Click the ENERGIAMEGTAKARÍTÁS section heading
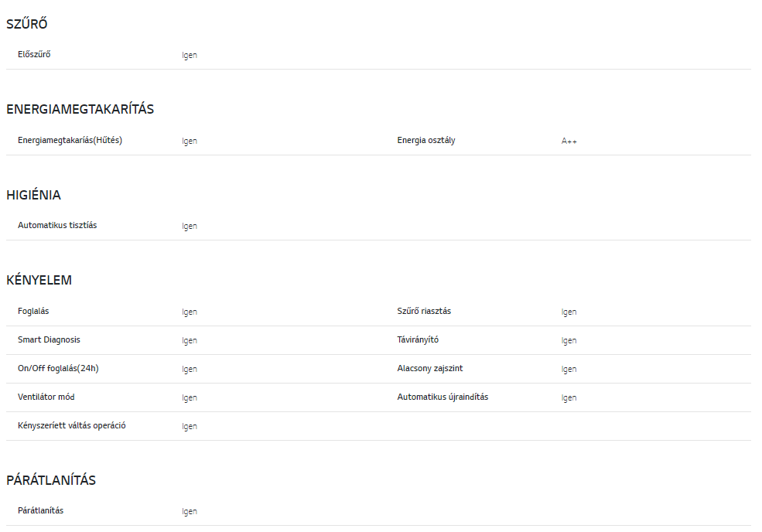 tap(80, 109)
